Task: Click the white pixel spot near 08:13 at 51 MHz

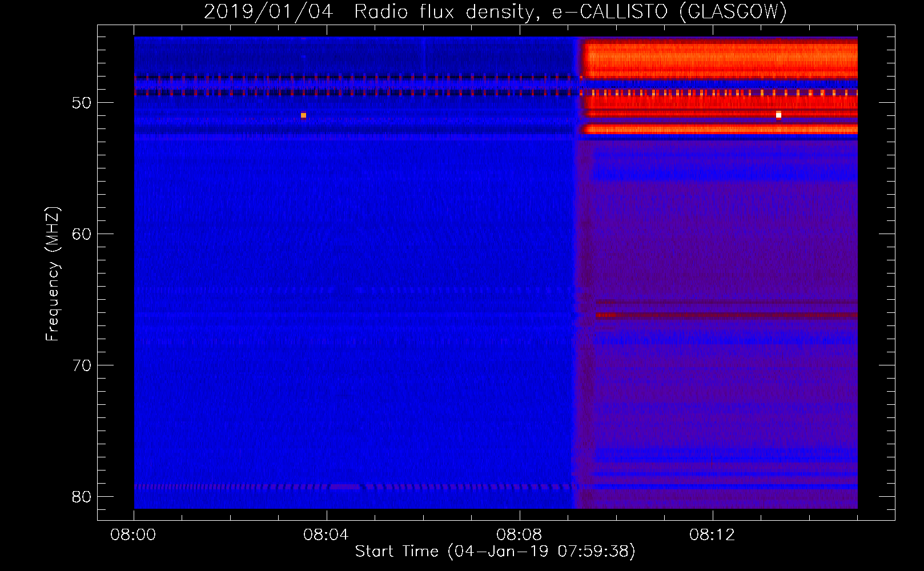Action: (x=778, y=115)
